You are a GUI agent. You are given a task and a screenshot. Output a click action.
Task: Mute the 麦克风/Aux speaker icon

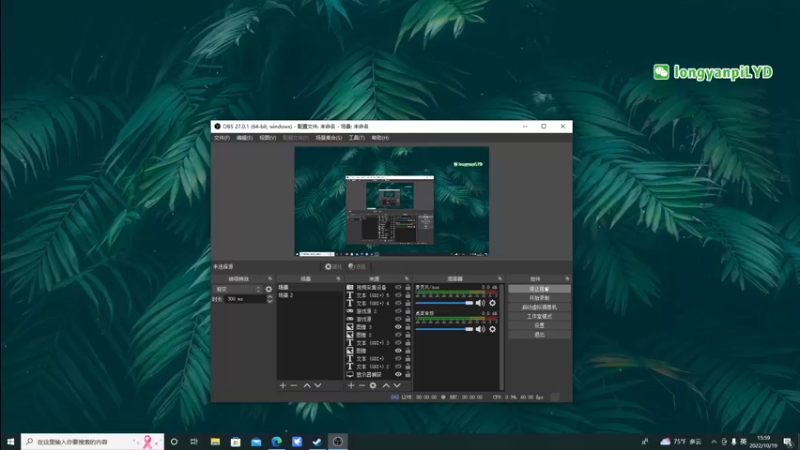(x=481, y=303)
